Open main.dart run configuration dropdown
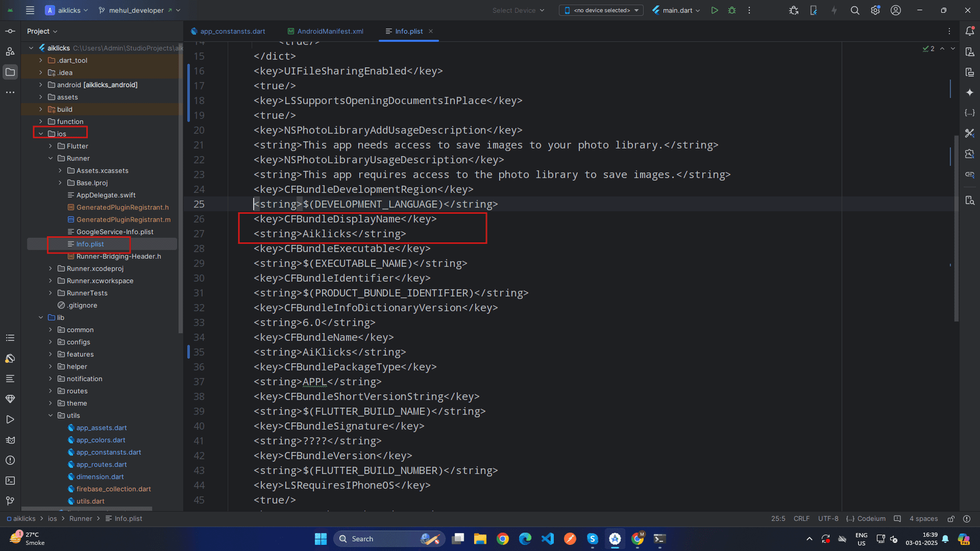Image resolution: width=980 pixels, height=551 pixels. [677, 10]
